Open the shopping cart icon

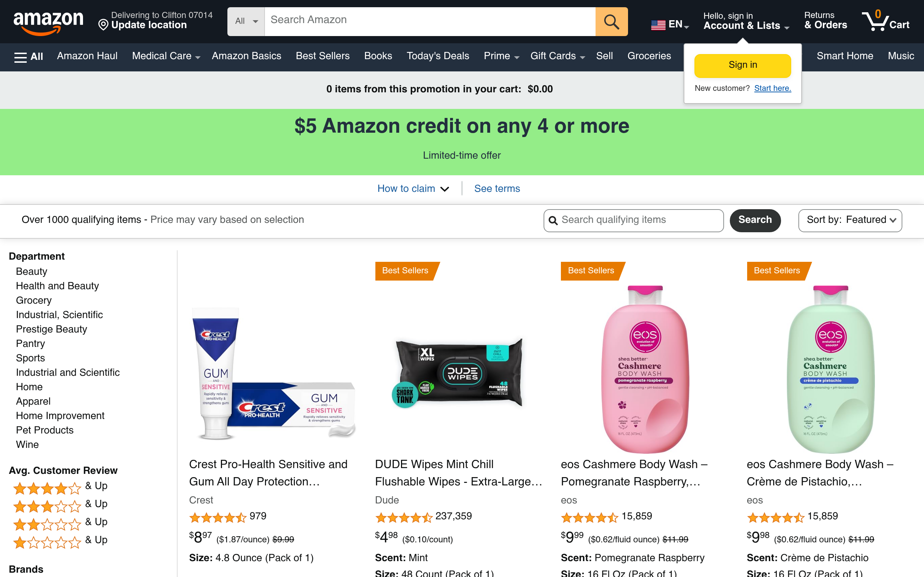(x=885, y=21)
